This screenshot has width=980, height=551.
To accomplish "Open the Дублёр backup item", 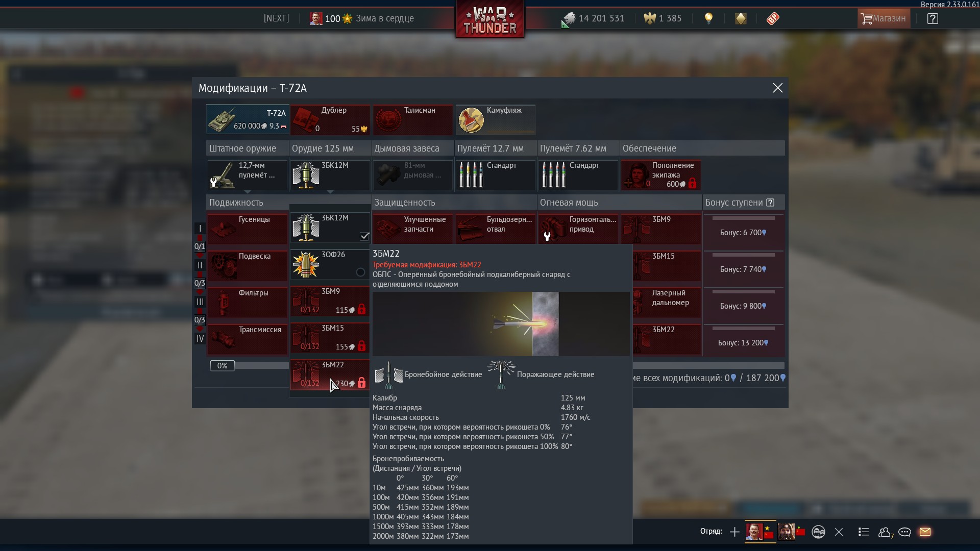I will pos(330,119).
